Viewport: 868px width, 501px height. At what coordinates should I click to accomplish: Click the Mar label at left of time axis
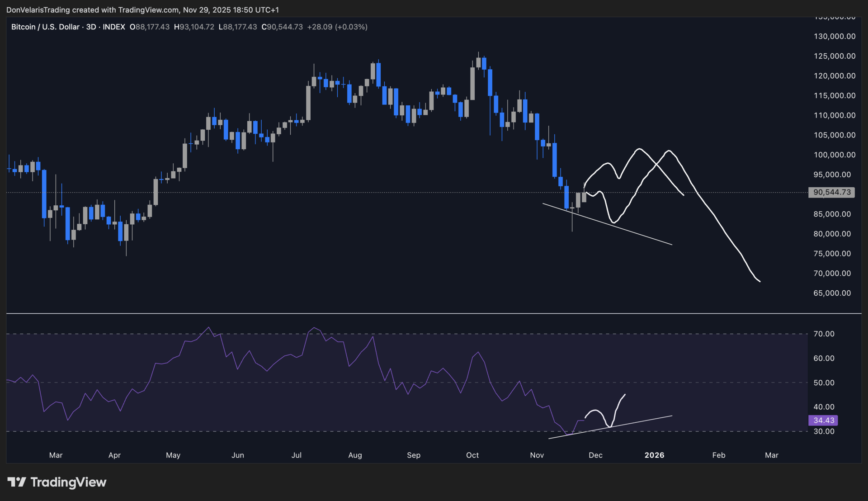[x=56, y=455]
